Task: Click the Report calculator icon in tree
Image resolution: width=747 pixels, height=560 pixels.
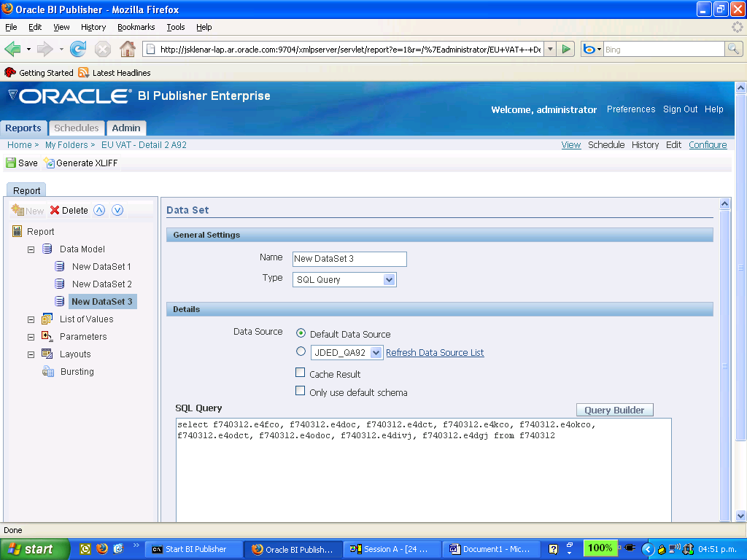Action: 18,231
